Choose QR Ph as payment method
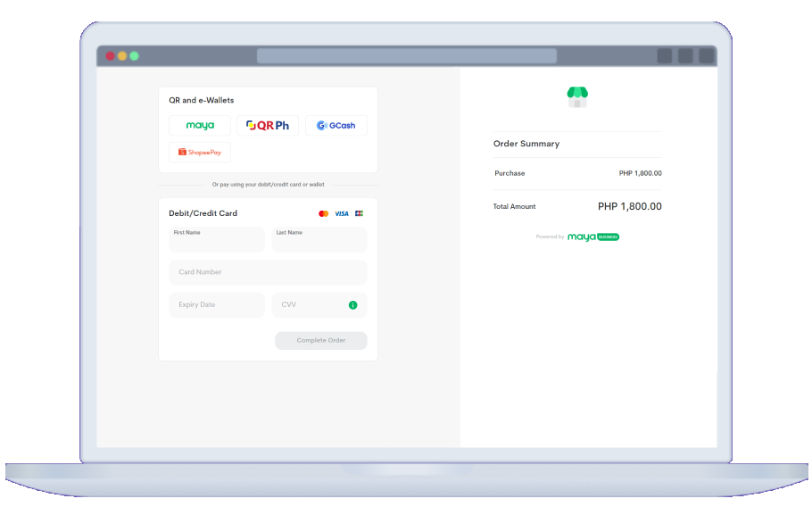This screenshot has height=507, width=812. [268, 126]
